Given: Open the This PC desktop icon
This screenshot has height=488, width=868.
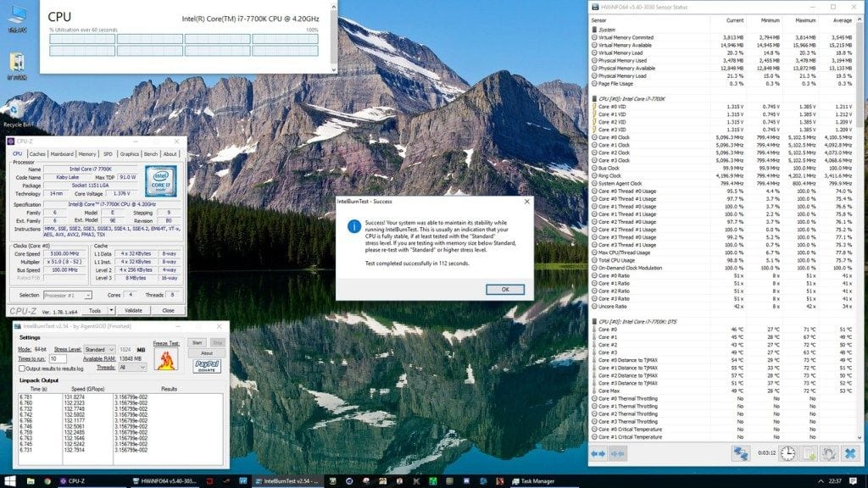Looking at the screenshot, I should [x=17, y=19].
